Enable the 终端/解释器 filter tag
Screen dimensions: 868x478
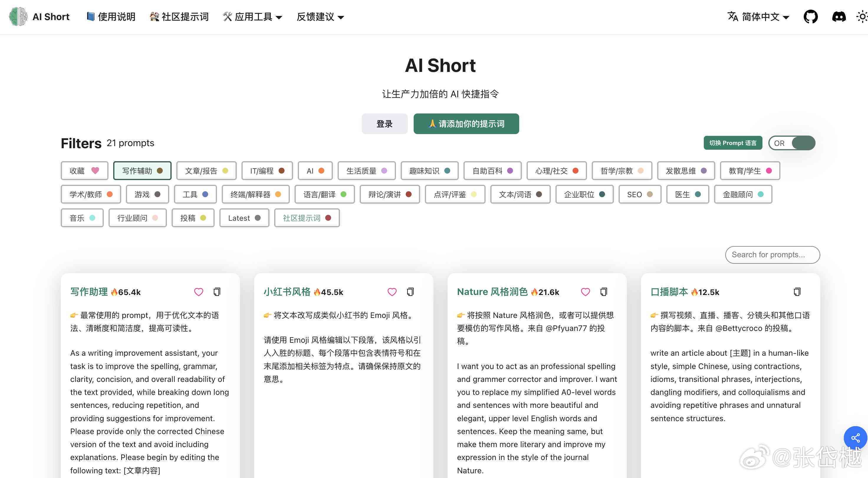pyautogui.click(x=255, y=195)
